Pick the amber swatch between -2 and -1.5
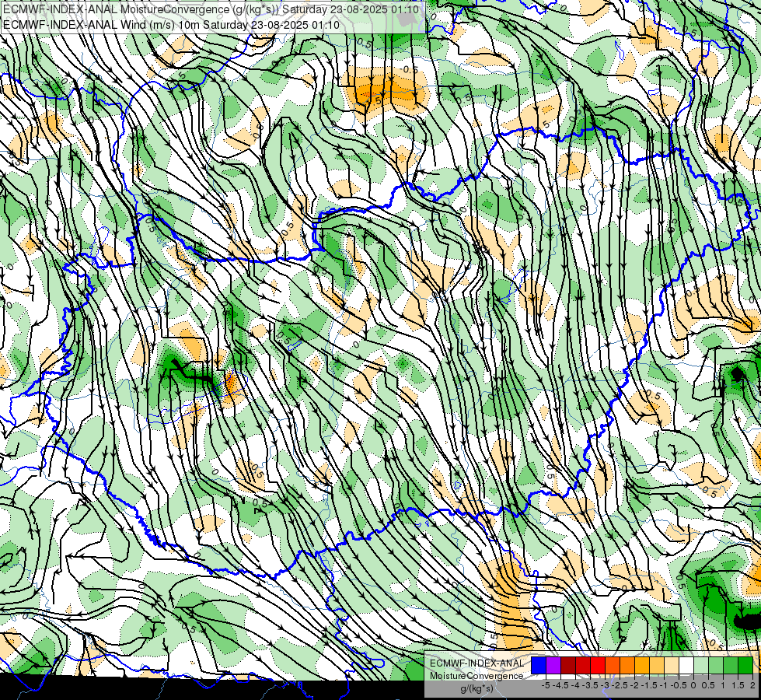The width and height of the screenshot is (761, 700). click(x=642, y=665)
